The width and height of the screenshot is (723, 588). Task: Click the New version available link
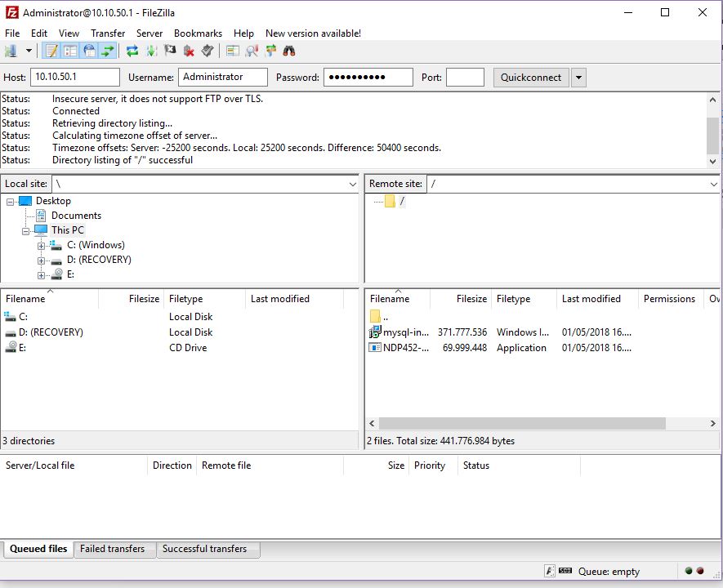pos(312,33)
